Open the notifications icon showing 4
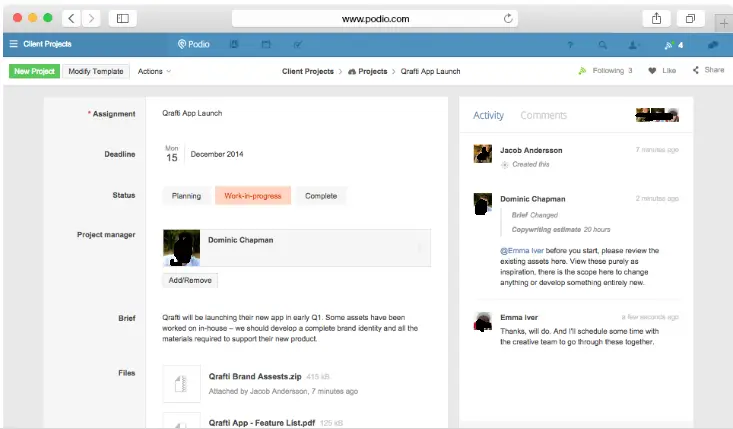Image resolution: width=733 pixels, height=429 pixels. [674, 45]
